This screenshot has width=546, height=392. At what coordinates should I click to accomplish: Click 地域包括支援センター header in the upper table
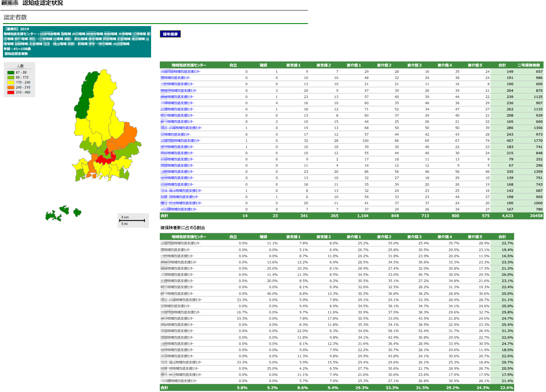(189, 65)
